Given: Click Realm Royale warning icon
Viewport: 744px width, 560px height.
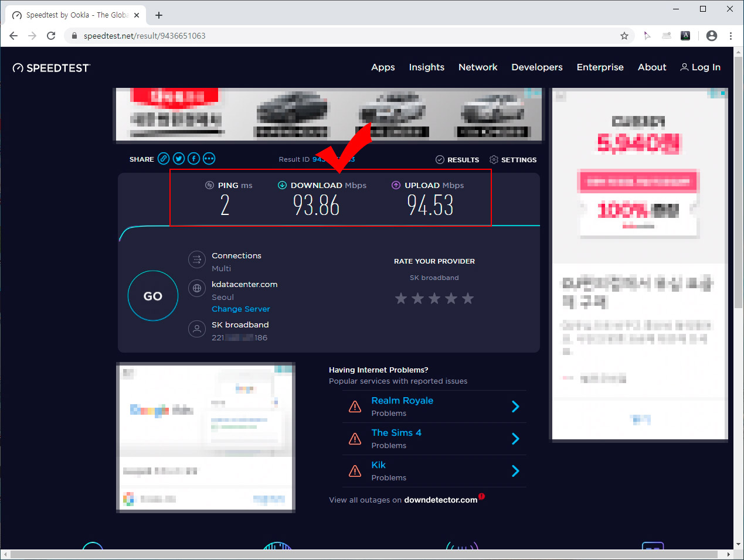Looking at the screenshot, I should pyautogui.click(x=355, y=407).
